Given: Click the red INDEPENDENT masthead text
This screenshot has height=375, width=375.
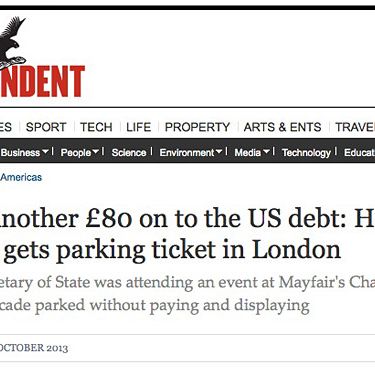Looking at the screenshot, I should 42,81.
